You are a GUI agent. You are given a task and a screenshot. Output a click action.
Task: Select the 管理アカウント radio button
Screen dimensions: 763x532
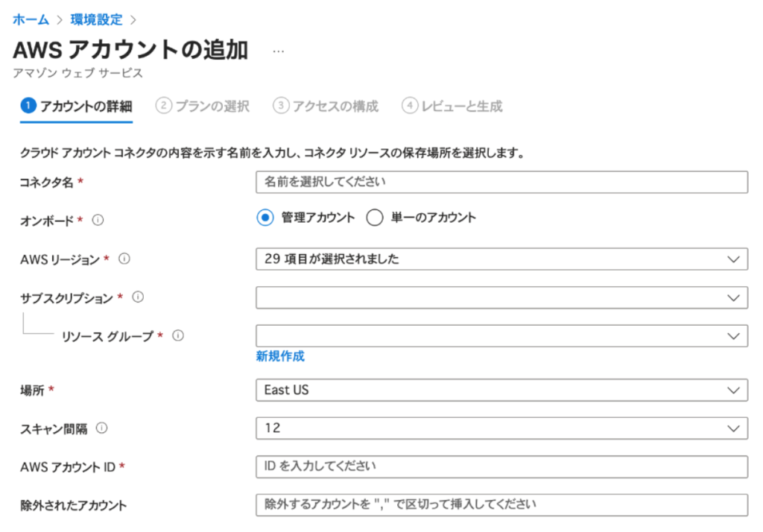pos(265,218)
